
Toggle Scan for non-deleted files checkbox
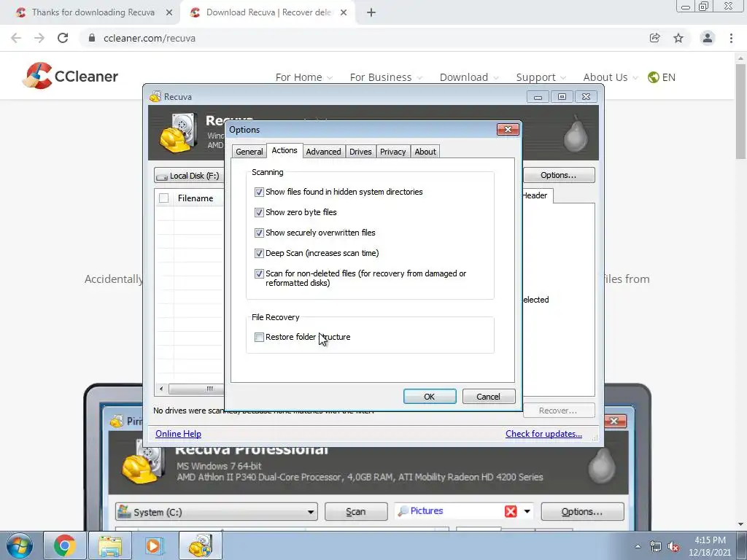tap(259, 274)
